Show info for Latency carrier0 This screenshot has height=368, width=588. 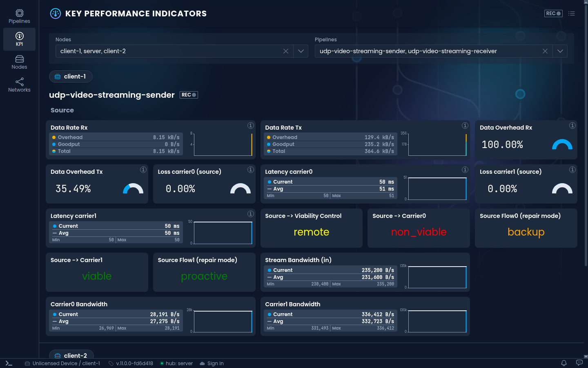pos(465,170)
